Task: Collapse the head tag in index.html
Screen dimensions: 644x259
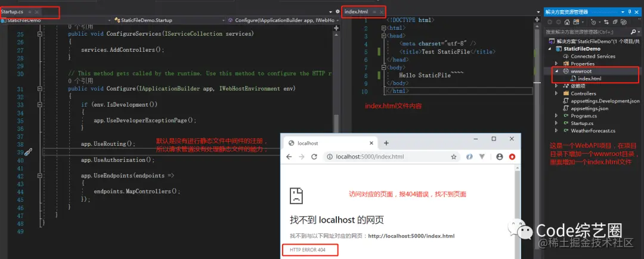Action: (383, 36)
